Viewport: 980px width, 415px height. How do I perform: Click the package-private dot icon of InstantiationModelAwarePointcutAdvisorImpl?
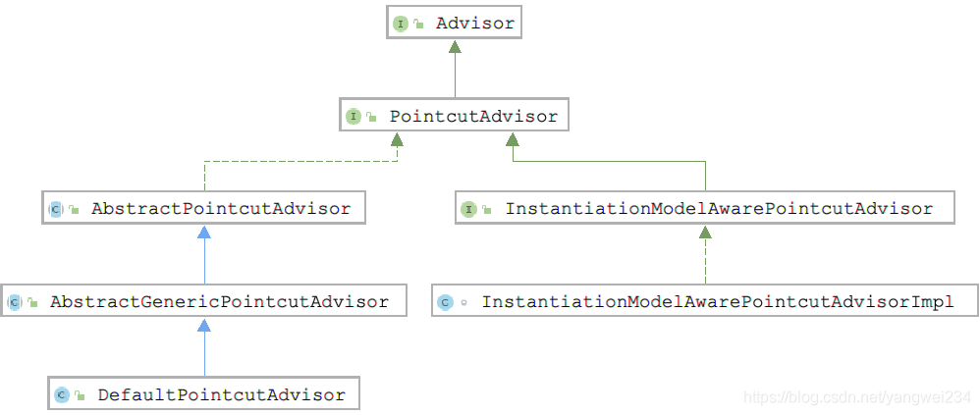(x=463, y=303)
